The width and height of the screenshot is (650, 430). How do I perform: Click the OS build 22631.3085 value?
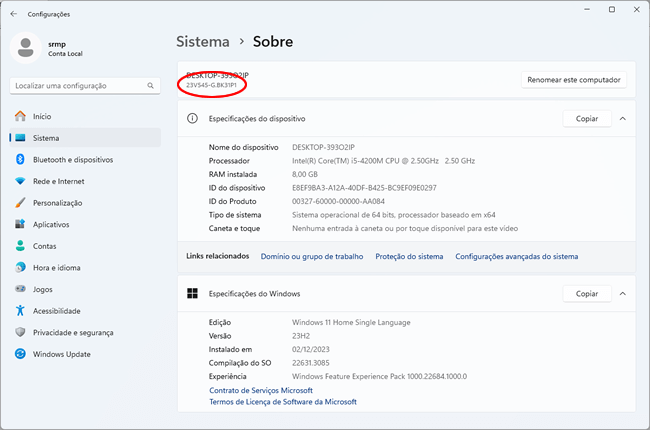310,363
